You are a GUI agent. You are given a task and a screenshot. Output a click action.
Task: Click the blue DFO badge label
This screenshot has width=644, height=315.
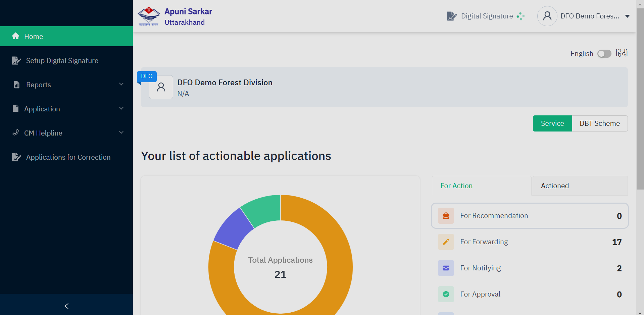coord(147,76)
